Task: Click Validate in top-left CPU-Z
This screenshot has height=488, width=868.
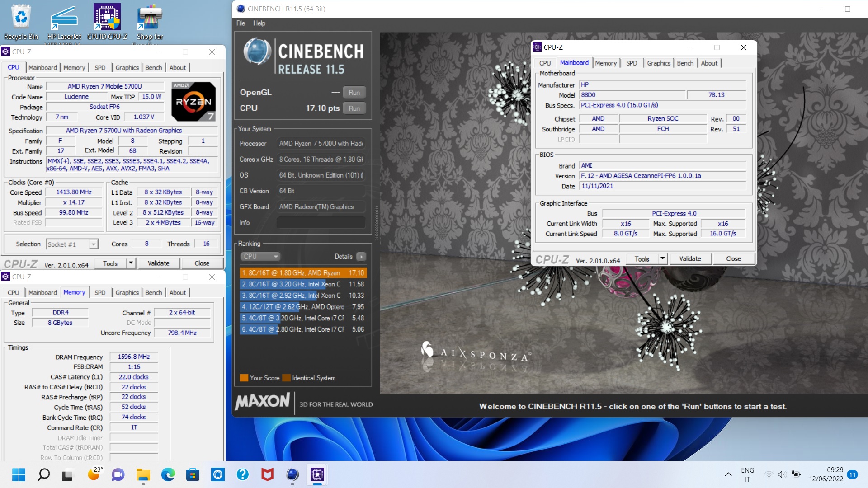Action: pyautogui.click(x=158, y=263)
